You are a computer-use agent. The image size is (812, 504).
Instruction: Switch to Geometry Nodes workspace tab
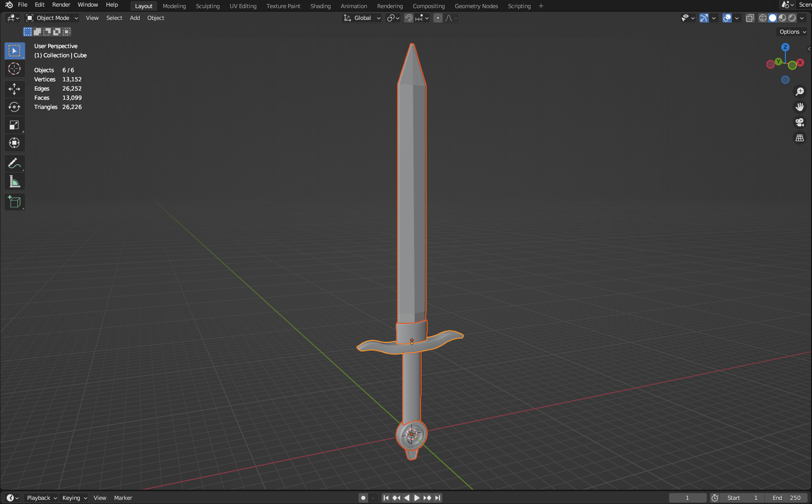pyautogui.click(x=476, y=6)
